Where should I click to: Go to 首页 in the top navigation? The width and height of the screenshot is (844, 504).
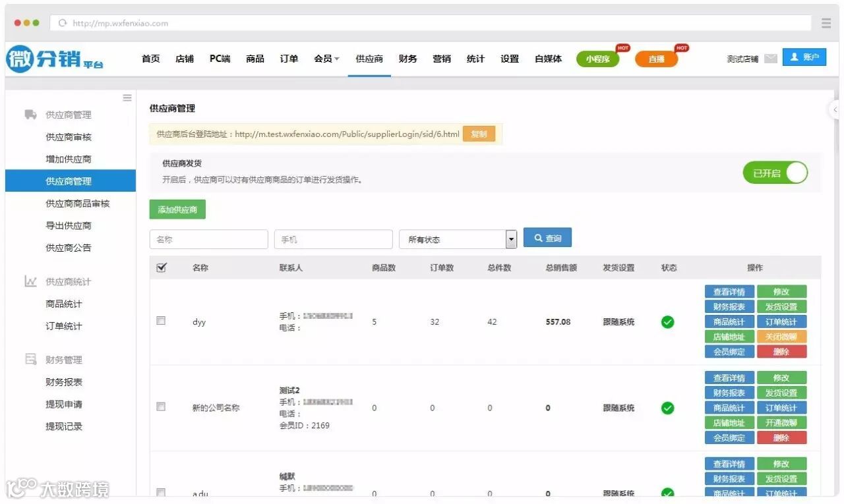click(151, 59)
